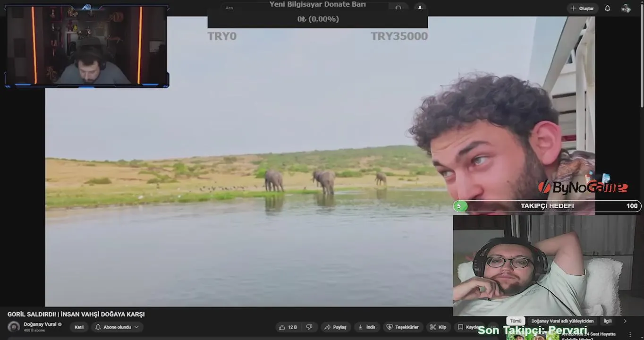Click the Oluştur create button
Screen dimensions: 644x340
point(582,8)
